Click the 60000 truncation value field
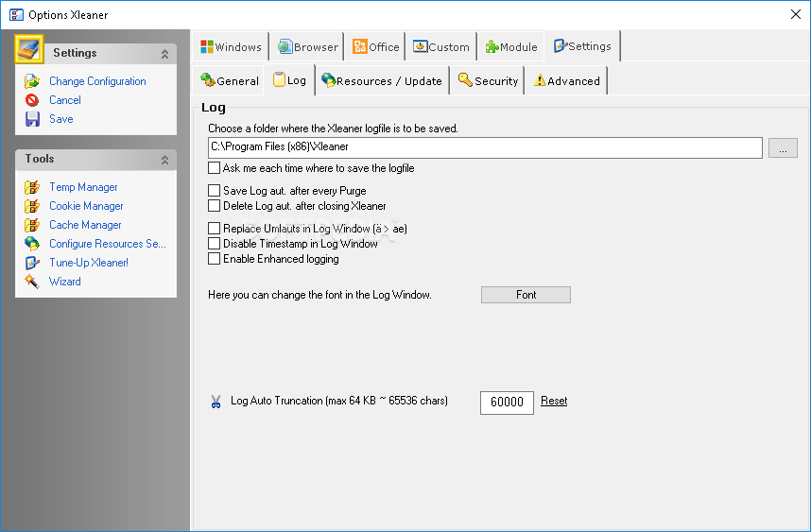This screenshot has width=811, height=532. [507, 403]
